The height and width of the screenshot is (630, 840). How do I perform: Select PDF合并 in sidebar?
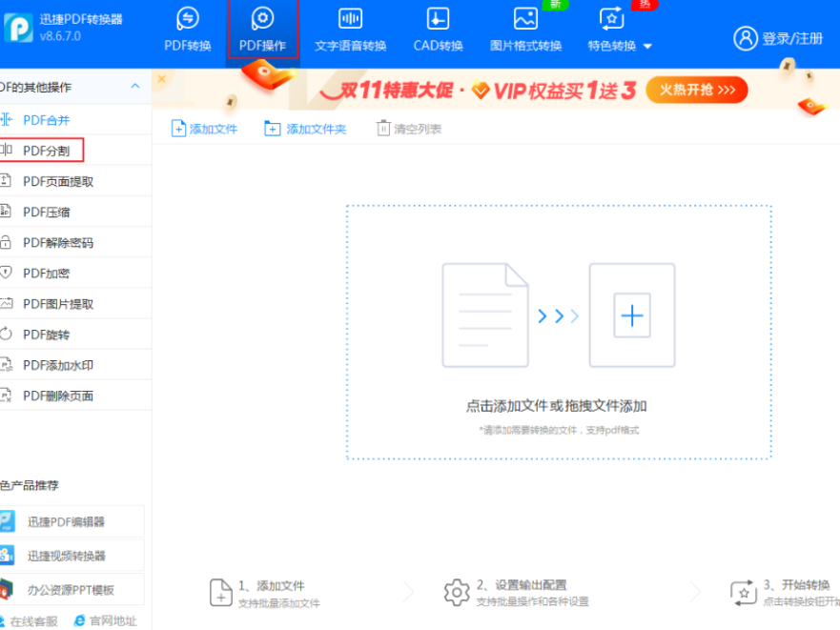click(x=75, y=120)
